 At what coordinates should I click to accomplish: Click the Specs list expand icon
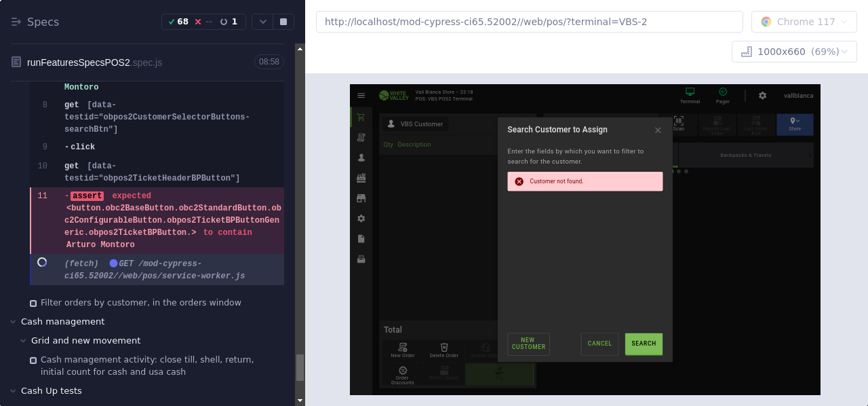(17, 22)
